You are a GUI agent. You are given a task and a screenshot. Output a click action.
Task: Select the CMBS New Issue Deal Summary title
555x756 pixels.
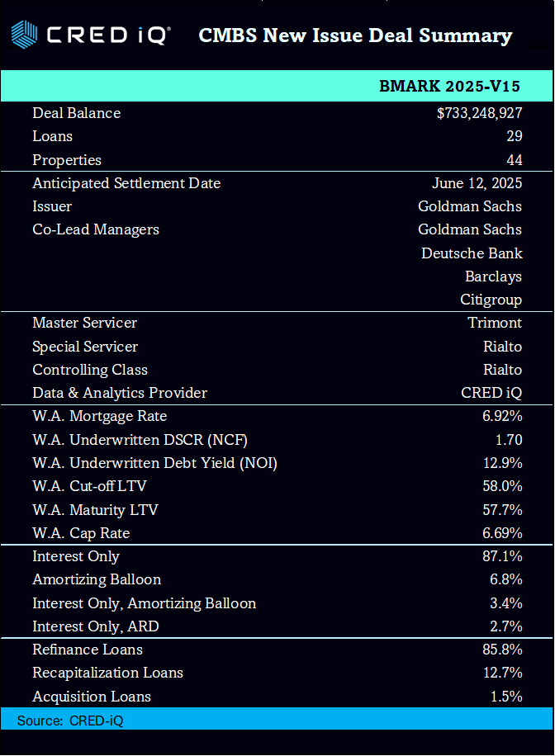click(x=355, y=35)
